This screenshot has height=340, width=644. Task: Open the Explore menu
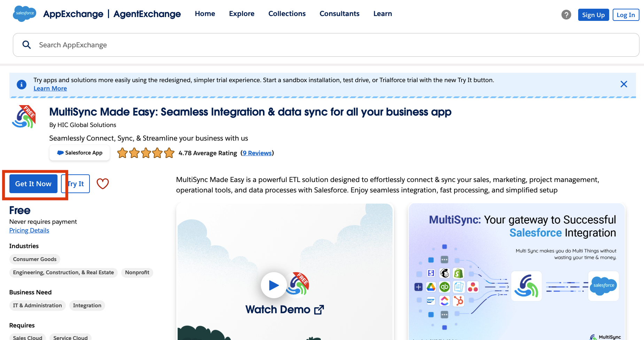241,14
